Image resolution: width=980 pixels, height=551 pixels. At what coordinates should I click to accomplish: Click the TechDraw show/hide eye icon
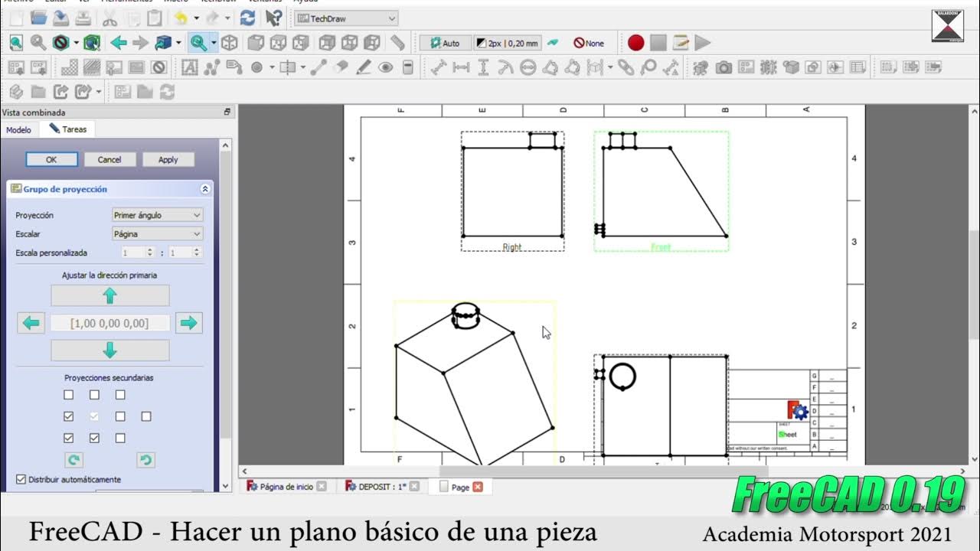pyautogui.click(x=385, y=67)
